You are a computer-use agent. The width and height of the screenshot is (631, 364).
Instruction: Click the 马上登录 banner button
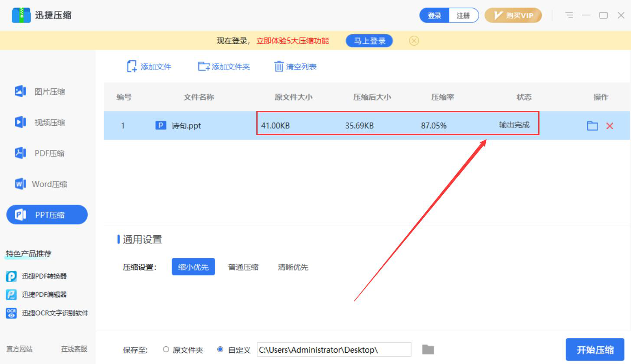(369, 41)
